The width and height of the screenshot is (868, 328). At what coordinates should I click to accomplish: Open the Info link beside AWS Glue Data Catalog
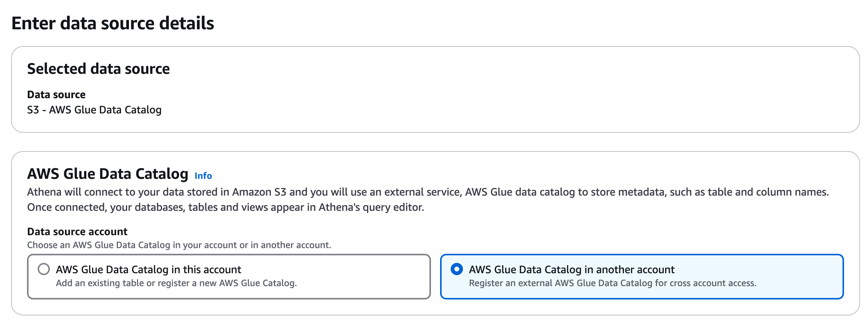point(203,175)
